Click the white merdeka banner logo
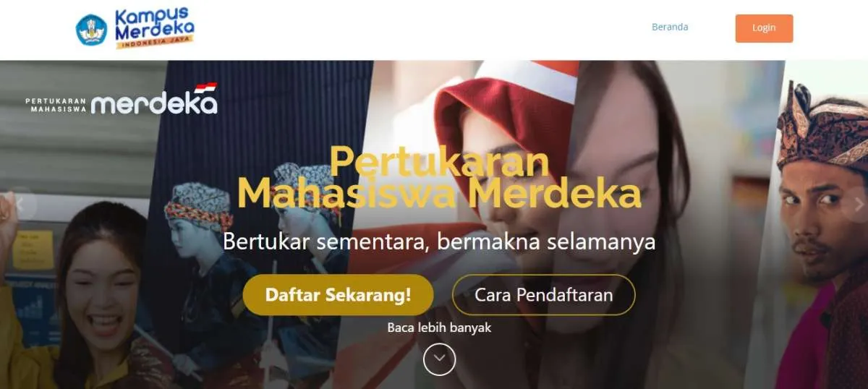Screen dimensions: 868x389 pos(154,102)
